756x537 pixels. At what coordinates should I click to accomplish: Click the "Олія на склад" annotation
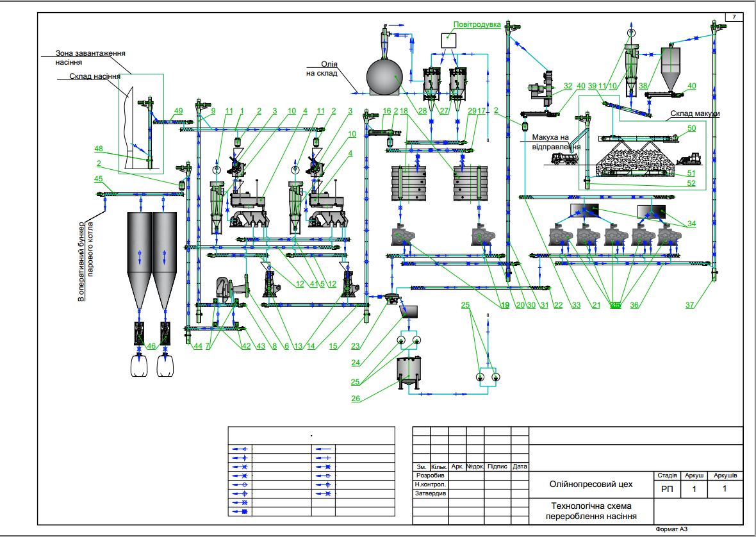(x=322, y=69)
